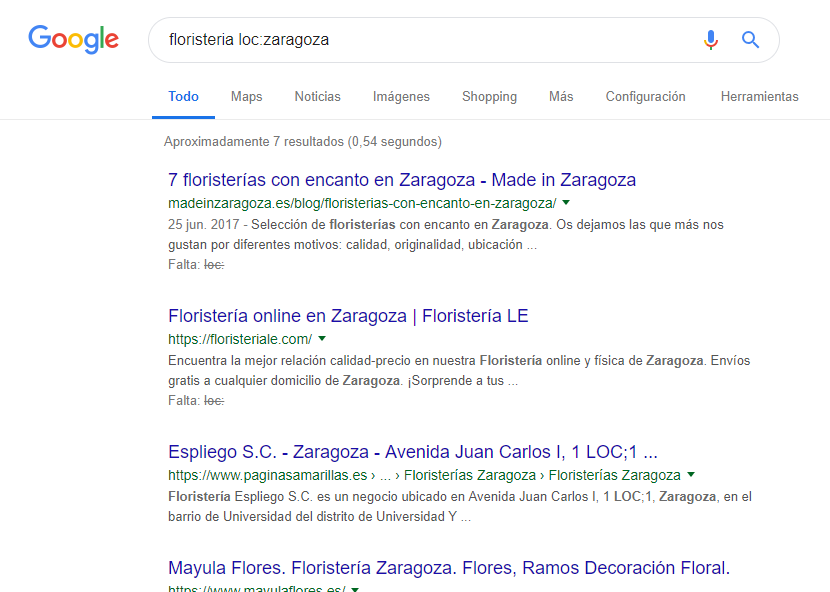
Task: Open the Más menu
Action: point(561,97)
